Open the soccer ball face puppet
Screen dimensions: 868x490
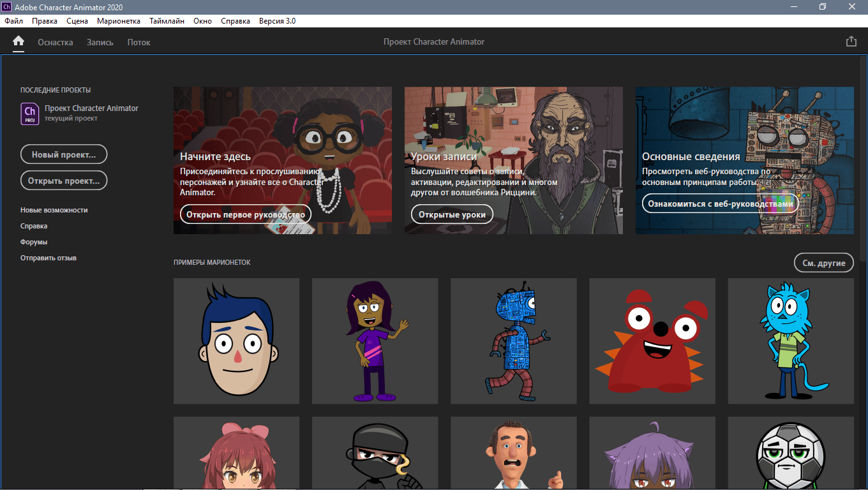(x=791, y=453)
